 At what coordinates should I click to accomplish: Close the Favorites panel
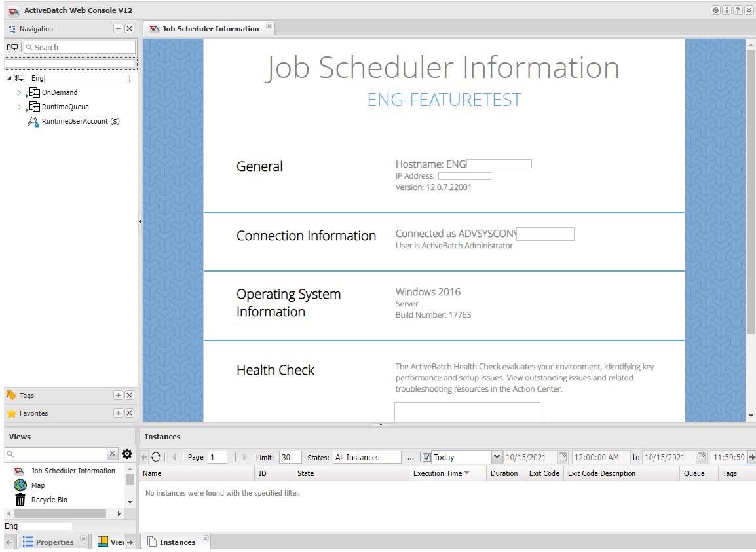pyautogui.click(x=129, y=413)
